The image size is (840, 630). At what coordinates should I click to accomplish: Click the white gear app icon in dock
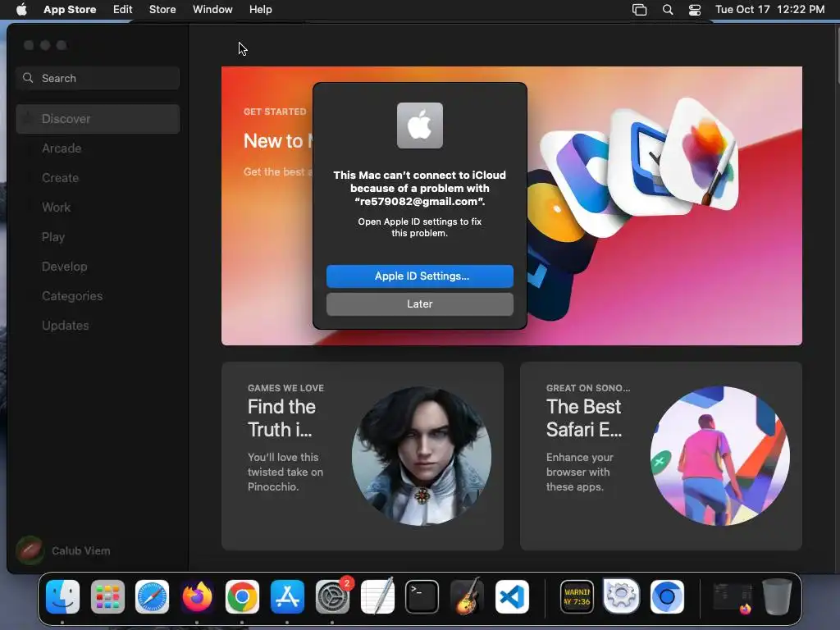(622, 596)
